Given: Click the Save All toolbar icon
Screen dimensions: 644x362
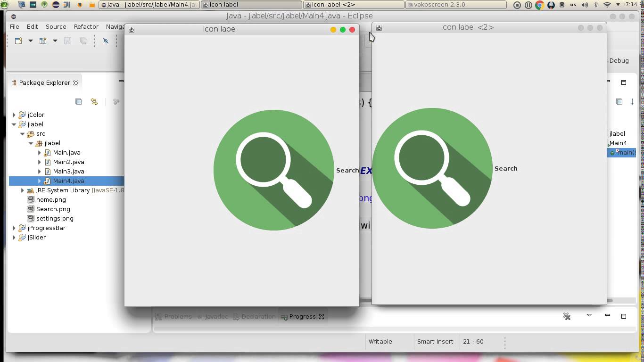Looking at the screenshot, I should [x=83, y=41].
